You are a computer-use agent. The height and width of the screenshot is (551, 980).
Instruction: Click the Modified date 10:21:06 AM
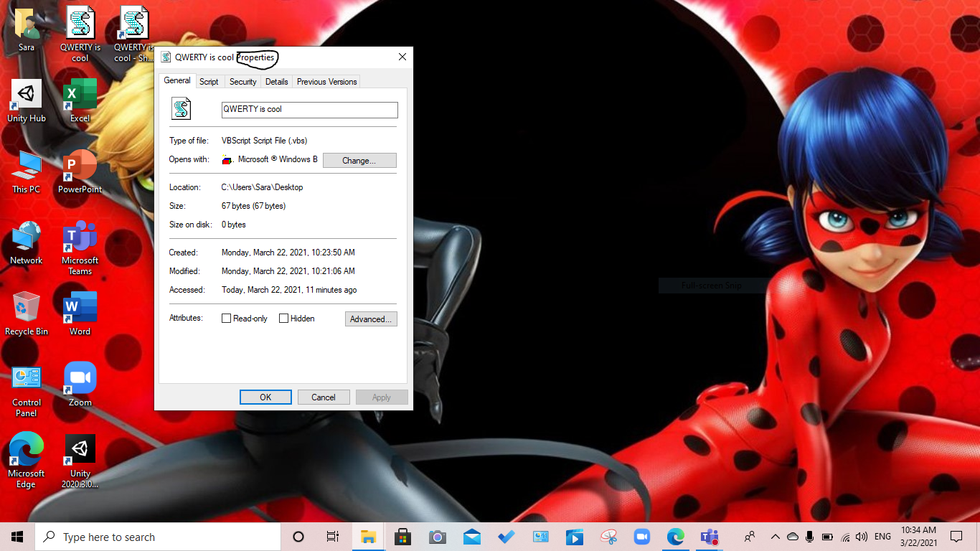pyautogui.click(x=288, y=271)
